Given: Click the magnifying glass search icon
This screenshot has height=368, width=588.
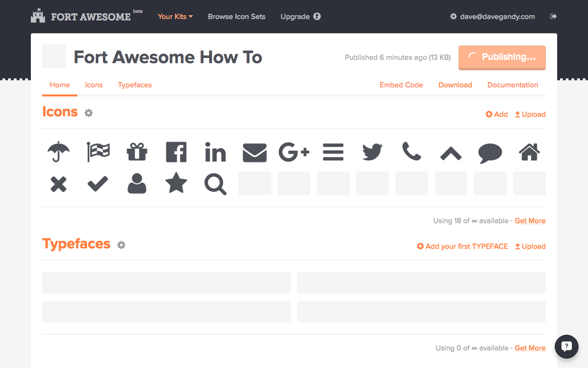Looking at the screenshot, I should pos(215,184).
